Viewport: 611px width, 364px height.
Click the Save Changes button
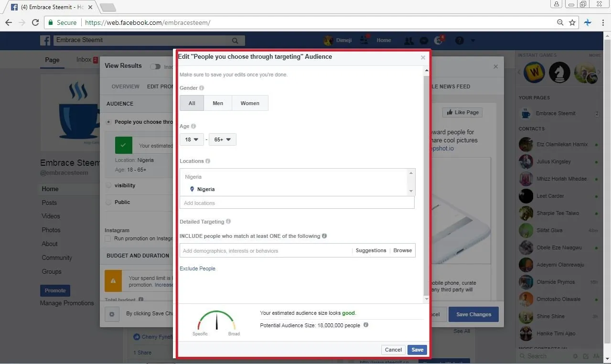click(x=473, y=314)
